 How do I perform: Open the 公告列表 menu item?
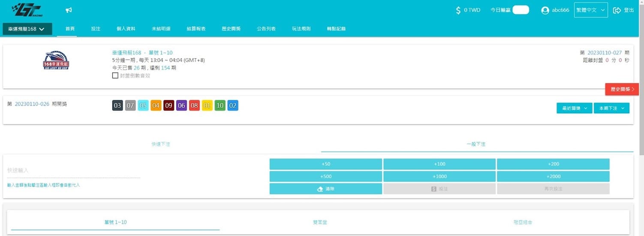click(266, 29)
